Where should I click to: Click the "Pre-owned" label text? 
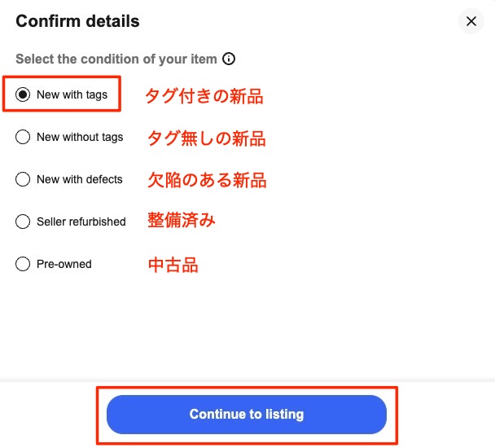(64, 264)
